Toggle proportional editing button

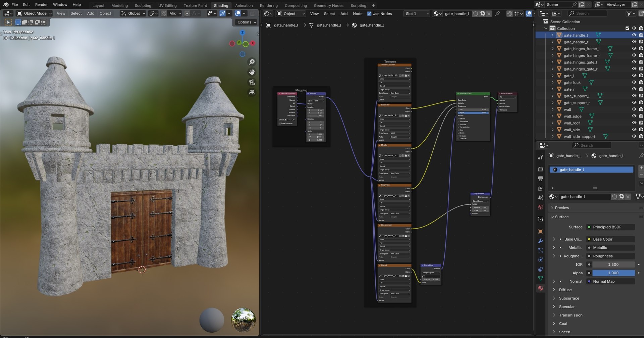tap(187, 13)
